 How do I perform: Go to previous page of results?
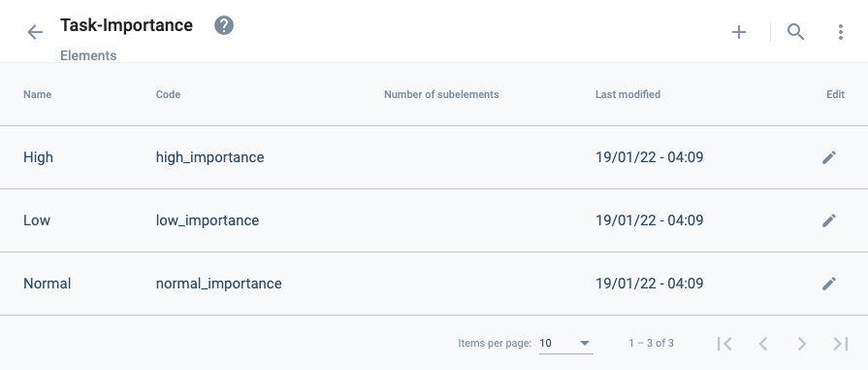point(763,344)
